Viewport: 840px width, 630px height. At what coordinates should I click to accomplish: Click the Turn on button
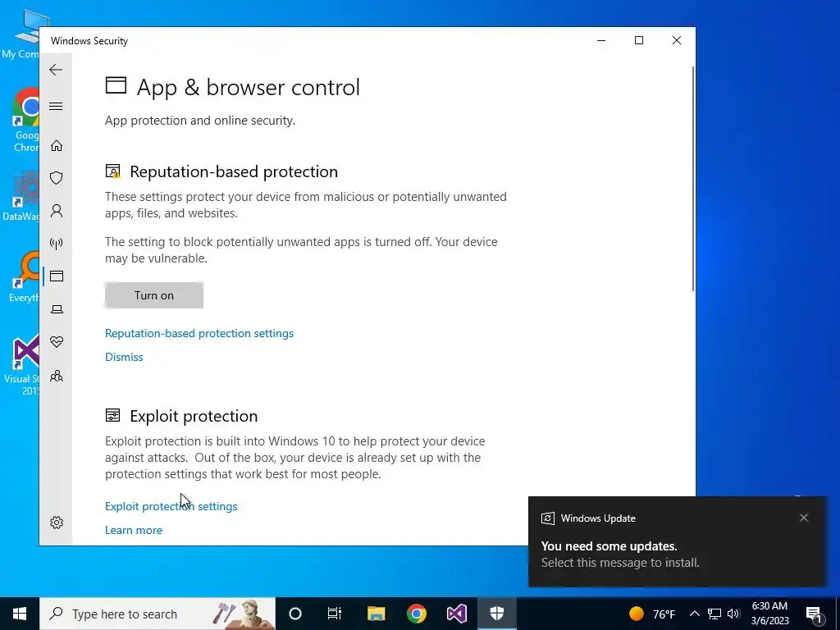point(153,295)
